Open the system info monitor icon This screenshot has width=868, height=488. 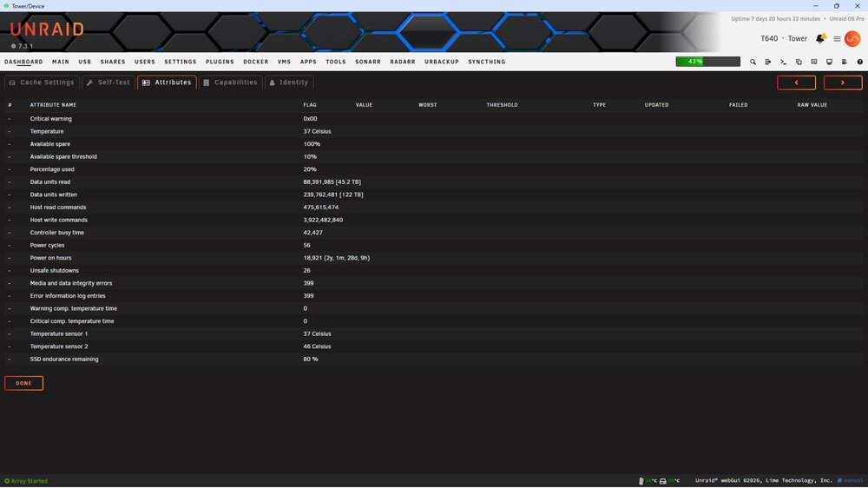(x=829, y=62)
